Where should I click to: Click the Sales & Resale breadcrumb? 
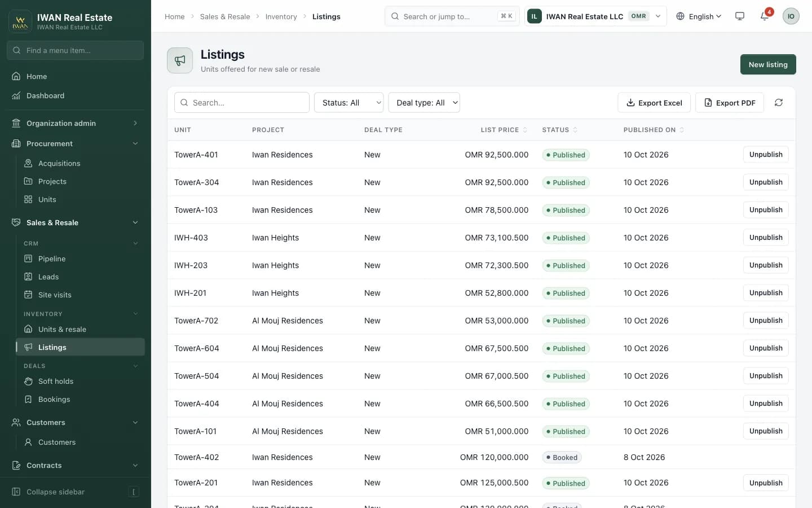click(225, 16)
